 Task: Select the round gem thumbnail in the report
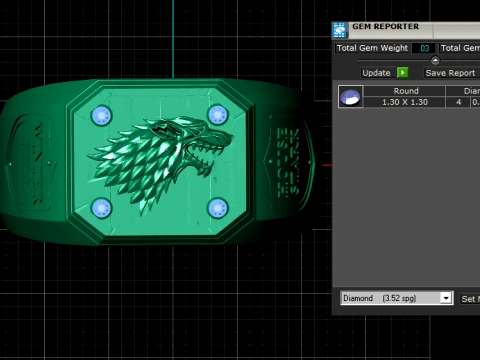(x=350, y=97)
